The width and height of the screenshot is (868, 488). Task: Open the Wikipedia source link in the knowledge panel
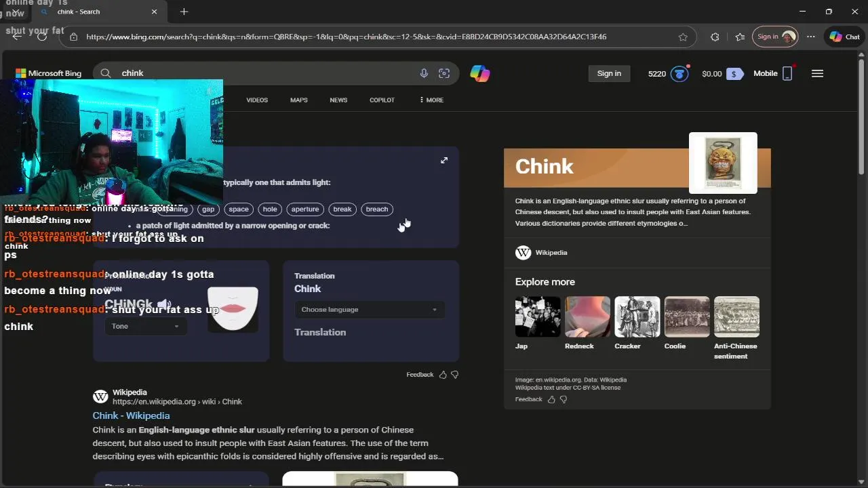point(551,252)
